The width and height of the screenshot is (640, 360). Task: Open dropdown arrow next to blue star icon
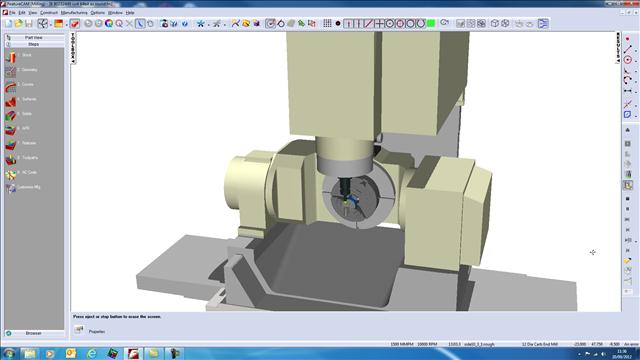(208, 24)
